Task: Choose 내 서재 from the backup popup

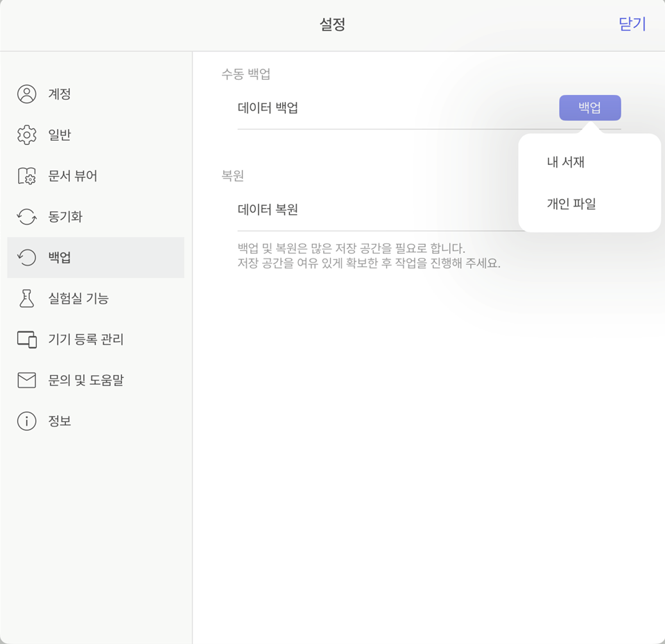Action: 566,163
